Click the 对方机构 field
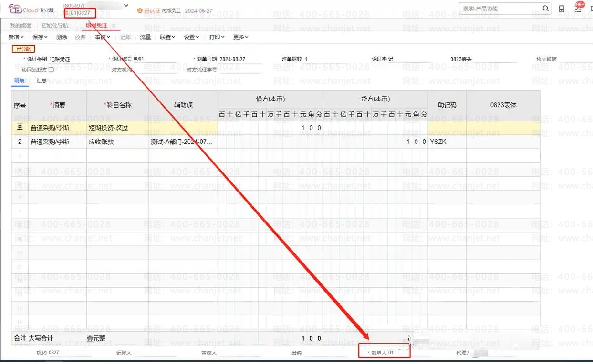593x364 pixels. (x=155, y=70)
